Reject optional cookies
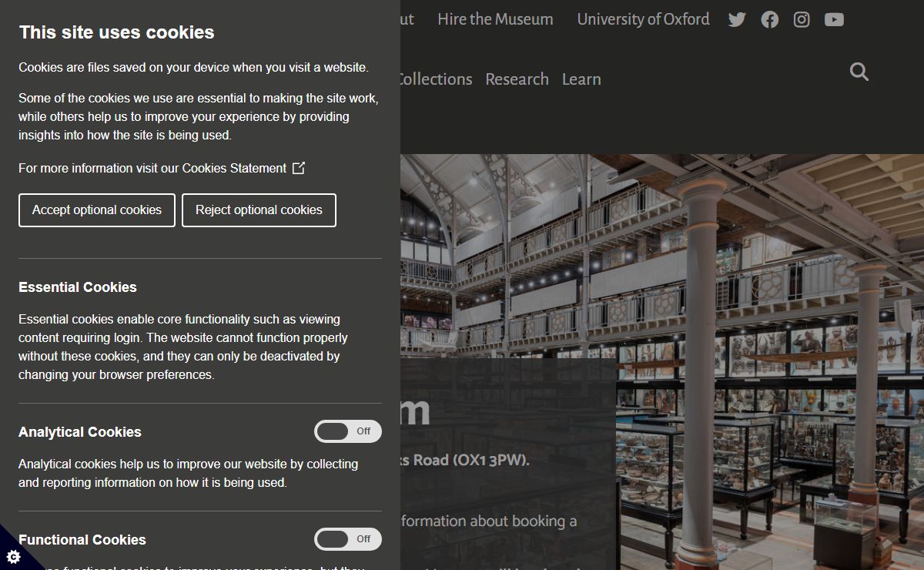 259,210
